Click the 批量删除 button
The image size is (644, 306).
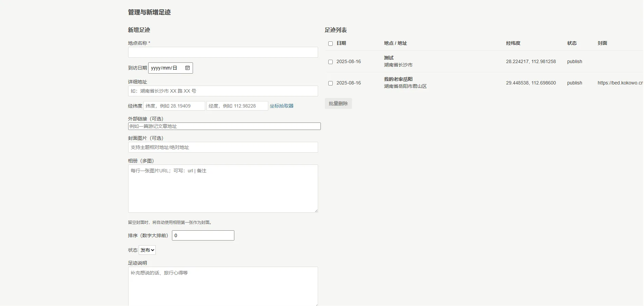click(x=338, y=103)
